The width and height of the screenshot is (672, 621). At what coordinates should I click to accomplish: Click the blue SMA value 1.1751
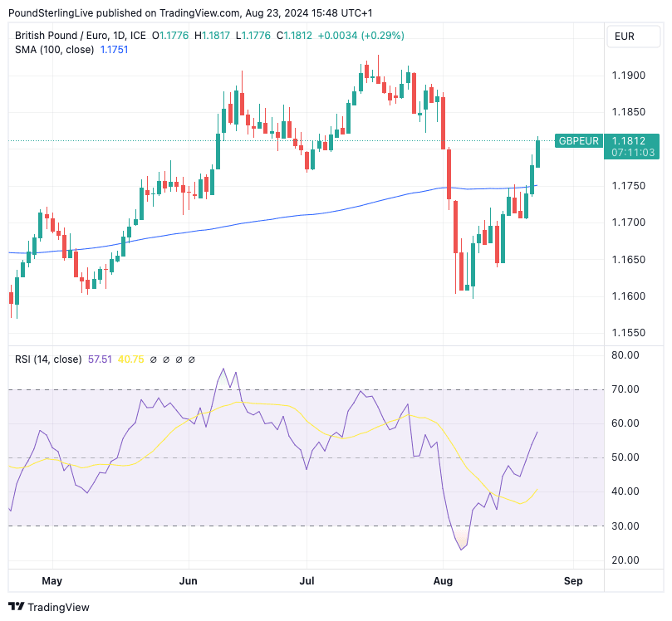tap(114, 50)
